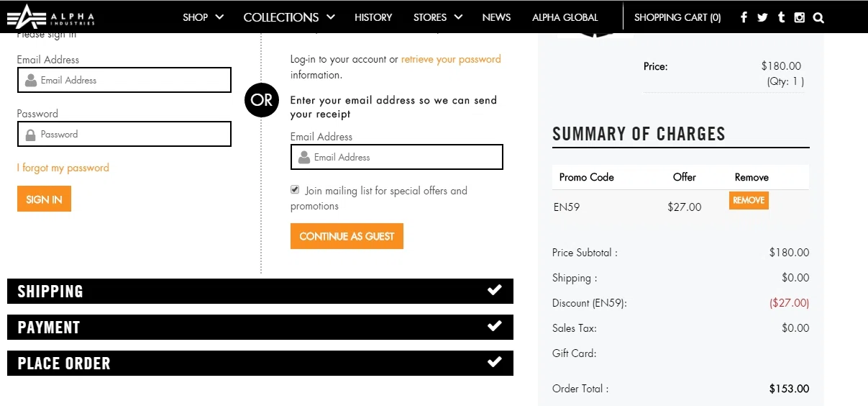This screenshot has width=868, height=406.
Task: Go to Alpha Global page
Action: pyautogui.click(x=565, y=17)
